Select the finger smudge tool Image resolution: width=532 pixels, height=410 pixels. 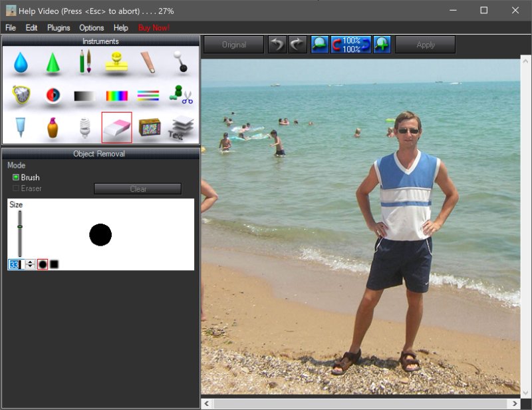pos(148,63)
